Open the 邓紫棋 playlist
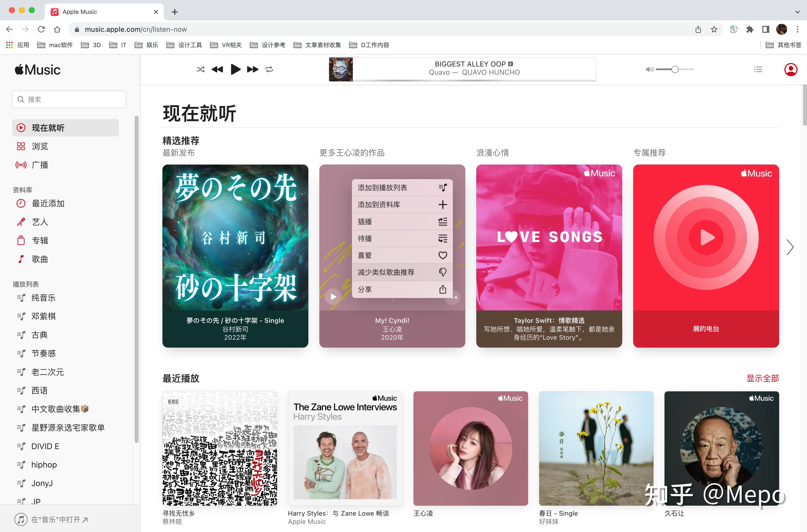807x532 pixels. 66,316
